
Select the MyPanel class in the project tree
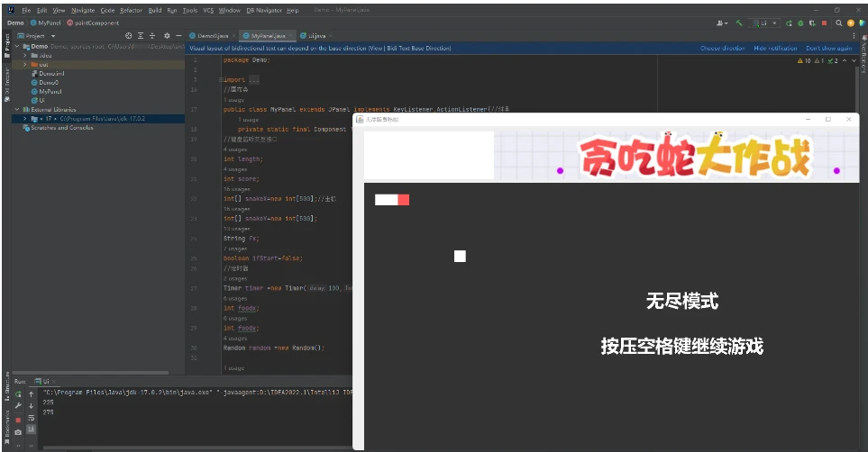pos(50,91)
